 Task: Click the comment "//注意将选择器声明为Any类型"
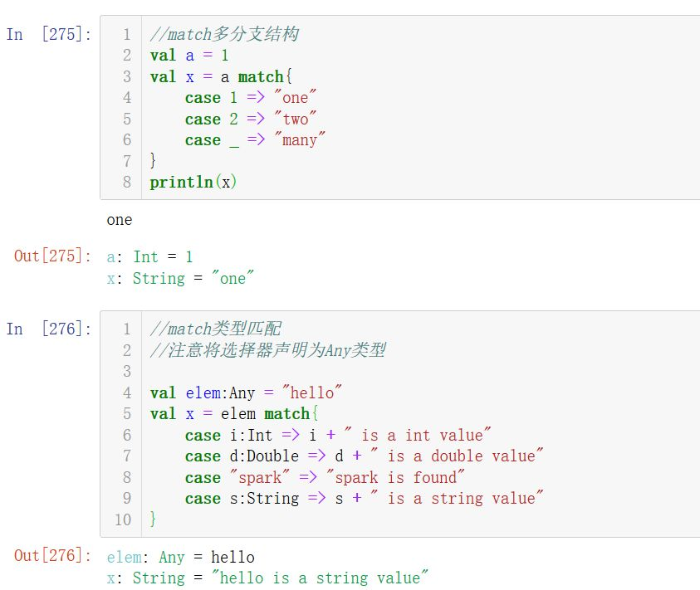click(267, 350)
